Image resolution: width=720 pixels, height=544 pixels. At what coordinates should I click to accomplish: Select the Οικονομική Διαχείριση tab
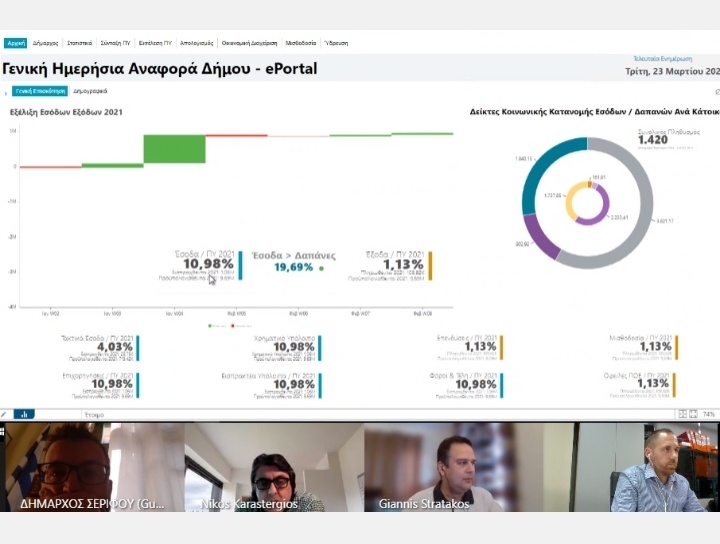250,44
